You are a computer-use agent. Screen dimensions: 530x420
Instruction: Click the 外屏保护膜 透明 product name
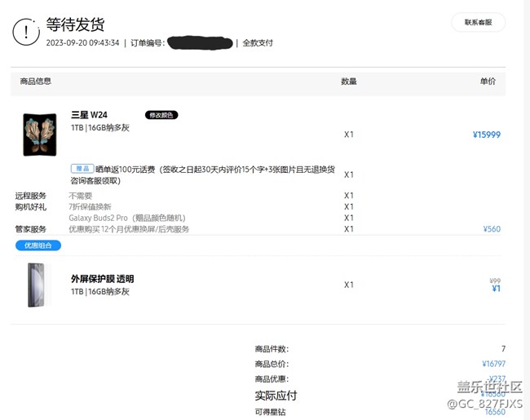[x=102, y=279]
